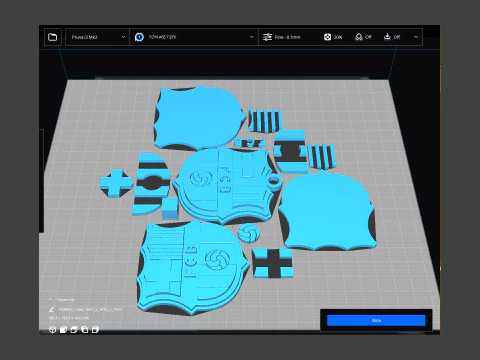Viewport: 480px width, 360px height.
Task: Click the 20% infill icon
Action: [x=327, y=37]
